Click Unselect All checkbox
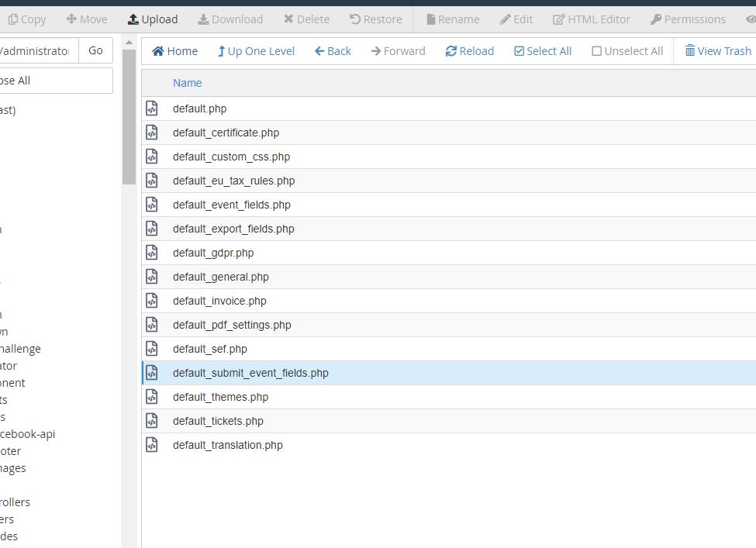The height and width of the screenshot is (548, 756). click(596, 51)
